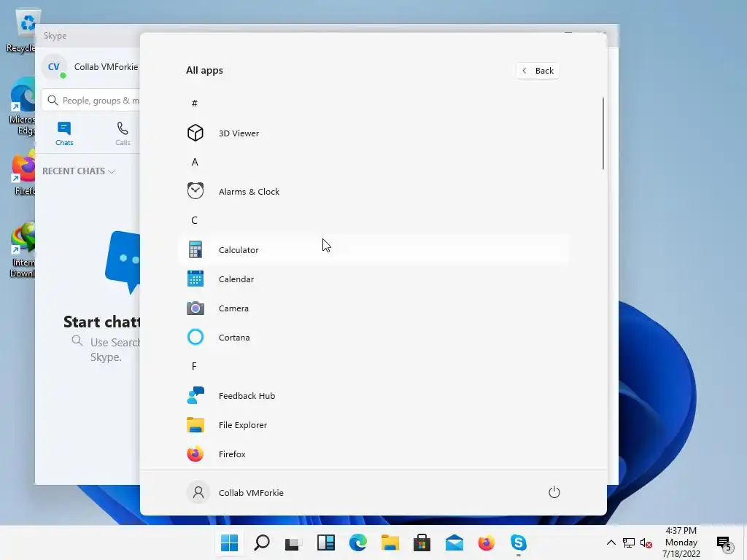
Task: Click the All apps list scrollbar
Action: tap(603, 133)
